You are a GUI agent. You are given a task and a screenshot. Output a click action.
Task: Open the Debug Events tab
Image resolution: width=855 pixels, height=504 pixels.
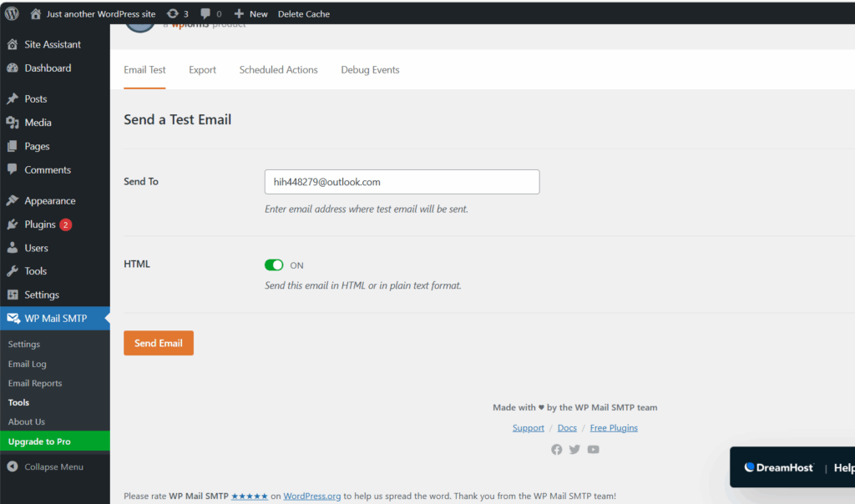pyautogui.click(x=370, y=70)
